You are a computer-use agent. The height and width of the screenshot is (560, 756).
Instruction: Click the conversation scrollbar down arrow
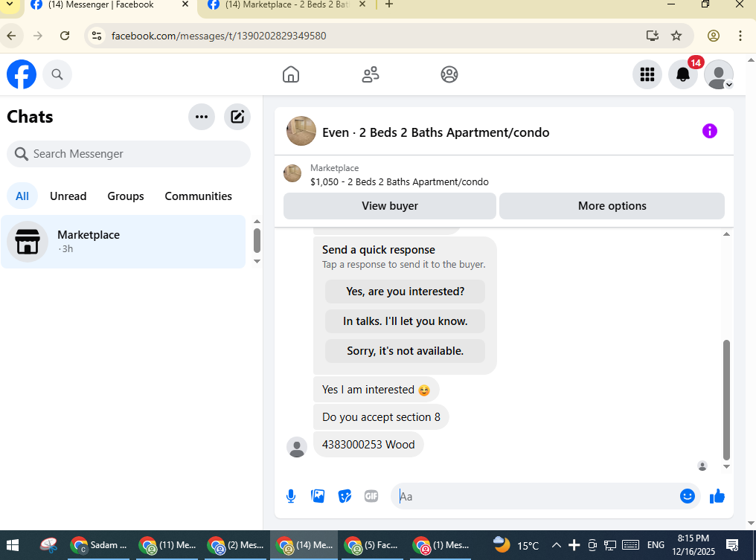726,466
